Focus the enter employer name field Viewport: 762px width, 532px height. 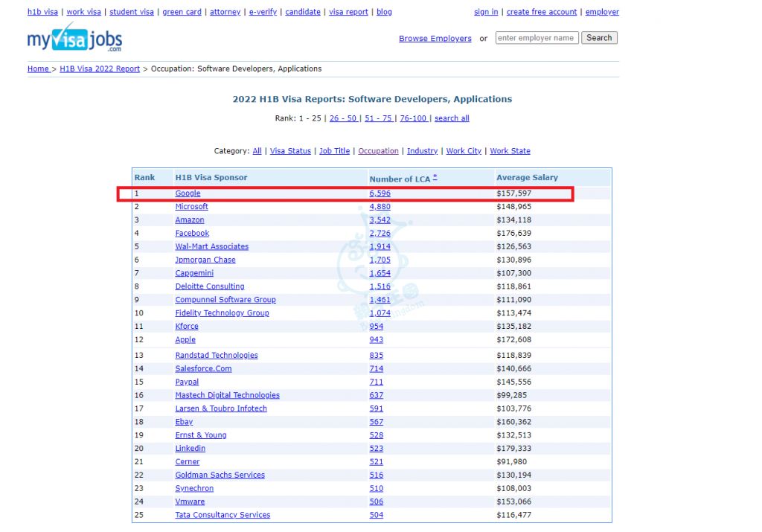(537, 38)
